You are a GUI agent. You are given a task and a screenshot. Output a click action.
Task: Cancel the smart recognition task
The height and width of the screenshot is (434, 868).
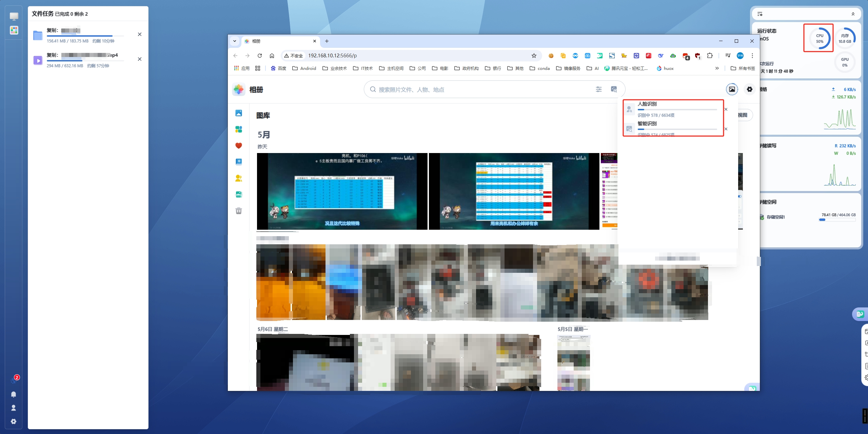coord(726,129)
